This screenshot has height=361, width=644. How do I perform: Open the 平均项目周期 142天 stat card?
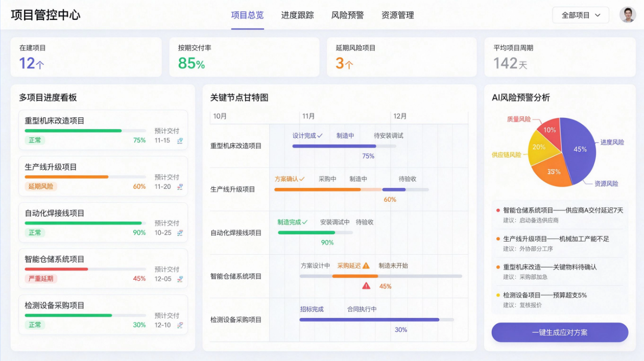560,57
